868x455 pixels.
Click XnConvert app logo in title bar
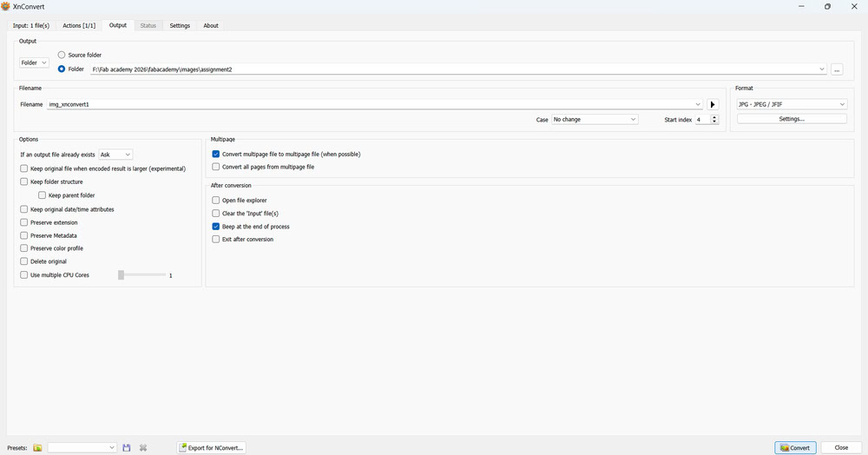5,7
